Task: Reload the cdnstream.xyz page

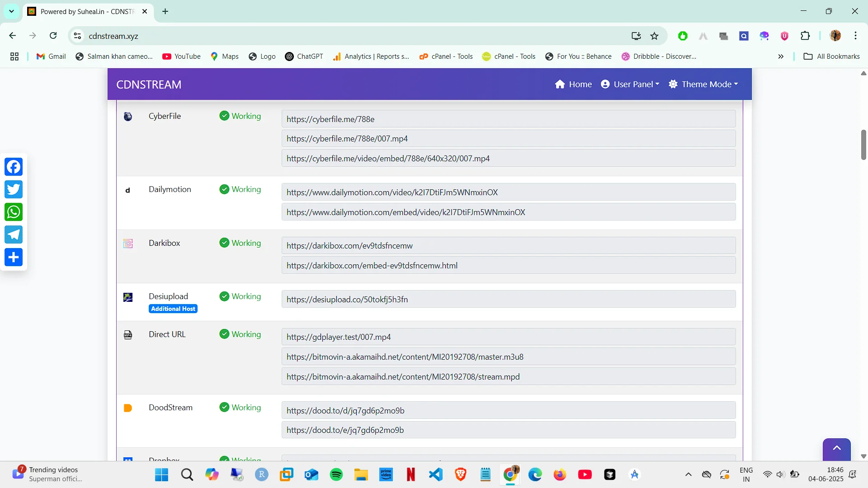Action: tap(53, 36)
